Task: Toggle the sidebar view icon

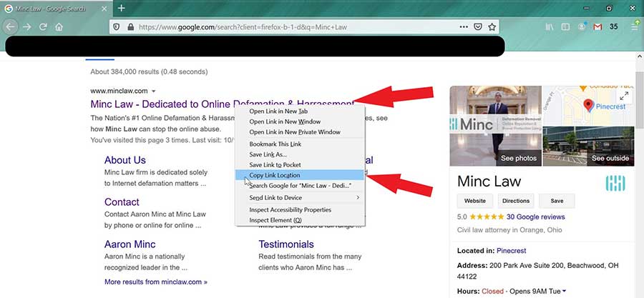Action: click(565, 26)
